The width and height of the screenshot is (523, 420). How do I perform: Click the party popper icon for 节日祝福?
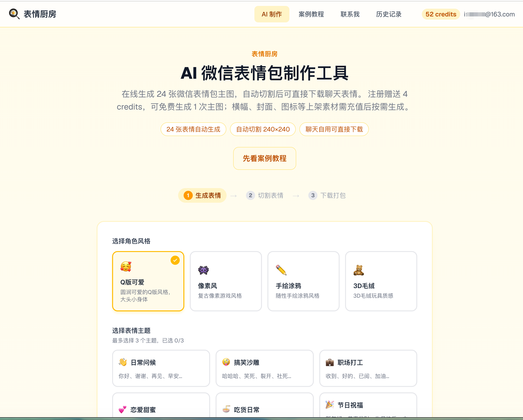[330, 405]
